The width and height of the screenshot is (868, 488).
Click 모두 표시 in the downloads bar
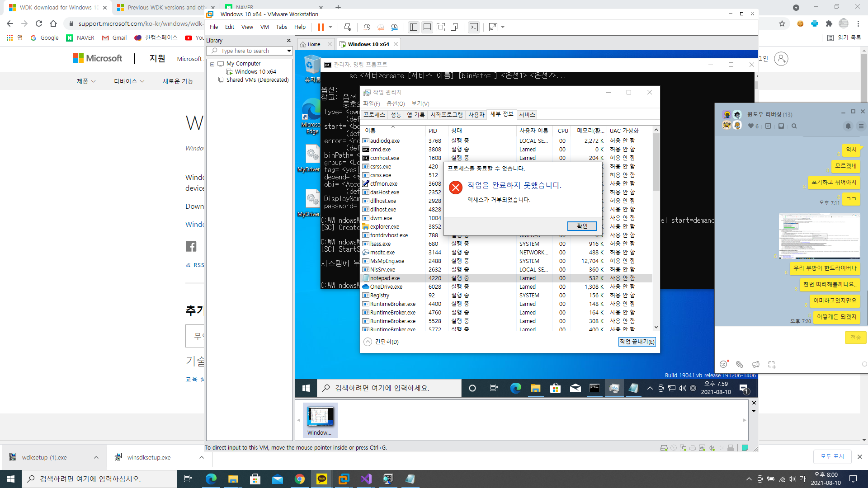(x=832, y=456)
